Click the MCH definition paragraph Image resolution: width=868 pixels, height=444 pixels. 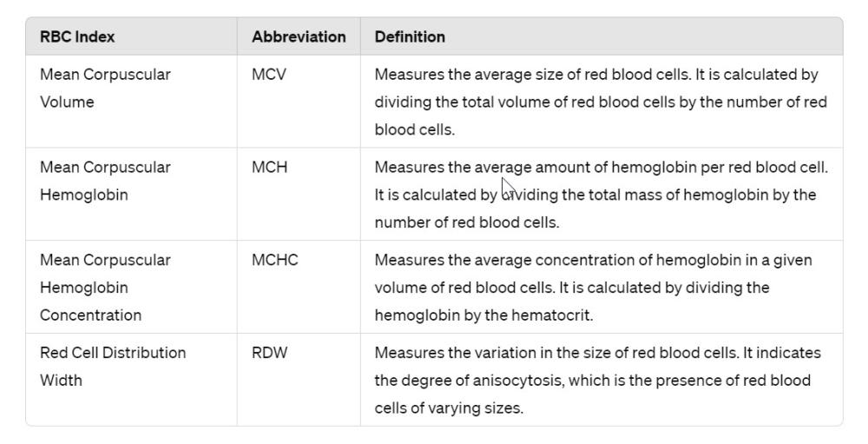(602, 195)
